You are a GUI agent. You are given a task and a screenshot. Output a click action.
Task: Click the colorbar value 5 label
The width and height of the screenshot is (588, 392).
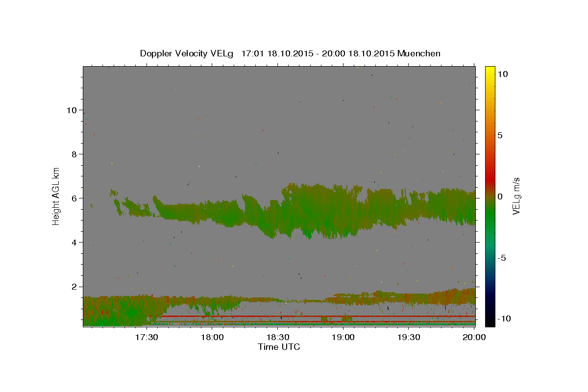[x=500, y=135]
